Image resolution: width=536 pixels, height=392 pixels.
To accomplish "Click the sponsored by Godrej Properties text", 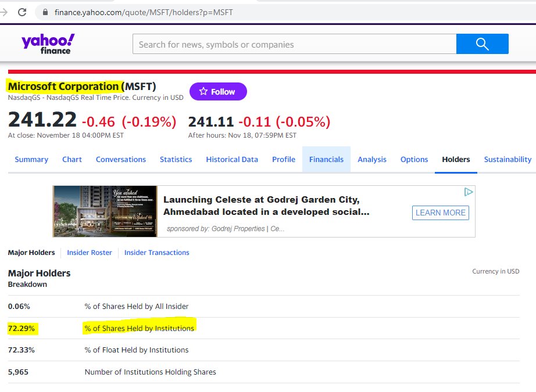I will [x=225, y=228].
